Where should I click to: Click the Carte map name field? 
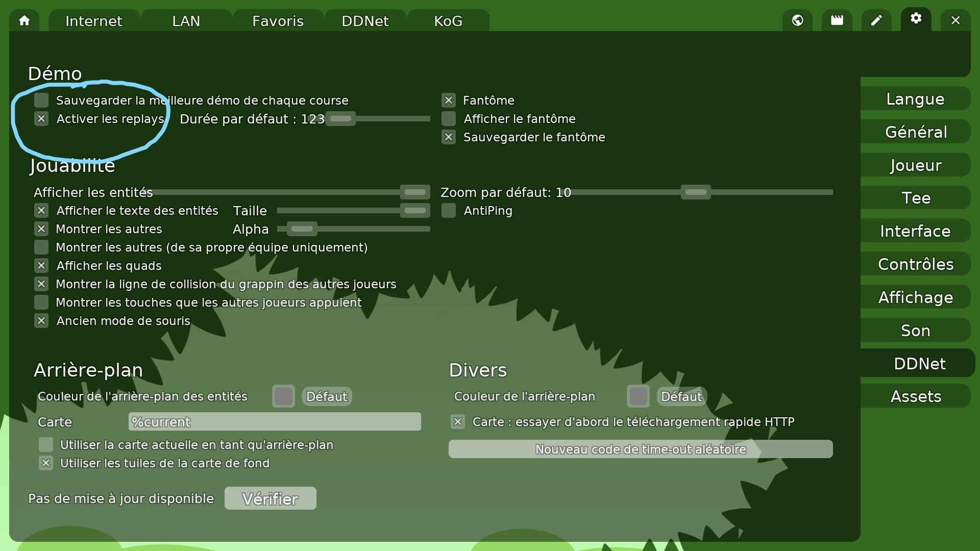pyautogui.click(x=274, y=422)
